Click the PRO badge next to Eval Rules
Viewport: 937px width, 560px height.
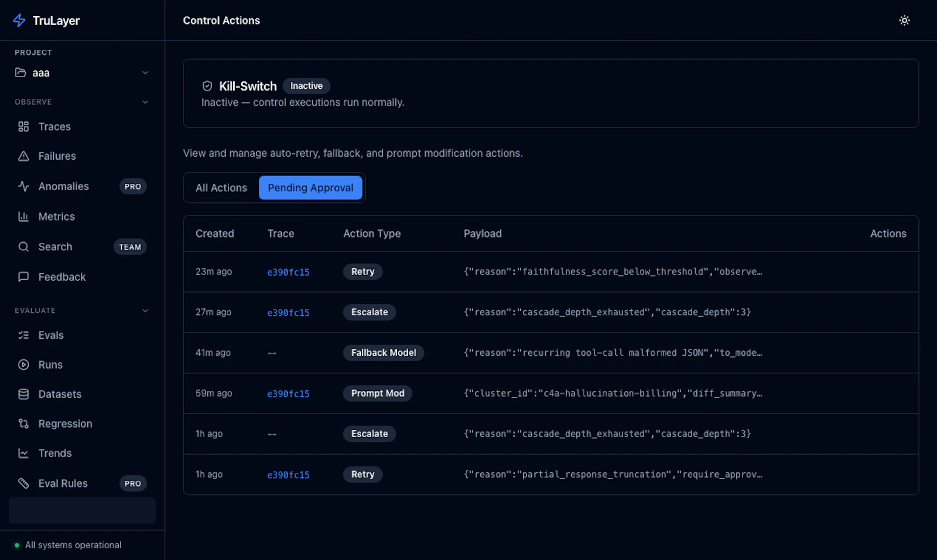pyautogui.click(x=133, y=483)
